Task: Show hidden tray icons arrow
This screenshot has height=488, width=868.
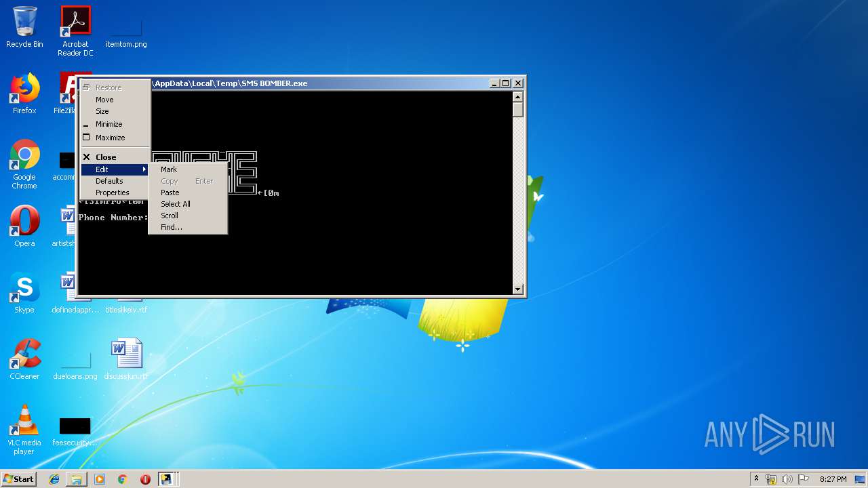Action: [756, 479]
